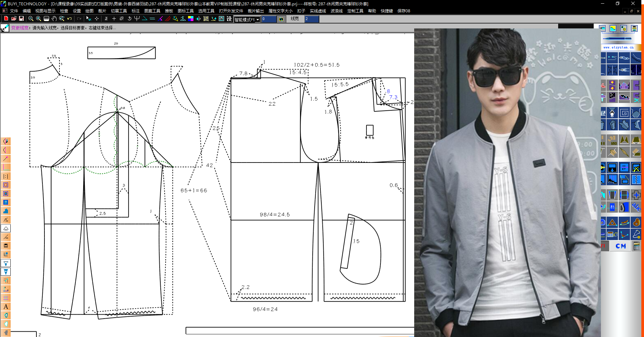Click the xy axis coordinate icon in left bar
644x337 pixels.
pyautogui.click(x=6, y=289)
